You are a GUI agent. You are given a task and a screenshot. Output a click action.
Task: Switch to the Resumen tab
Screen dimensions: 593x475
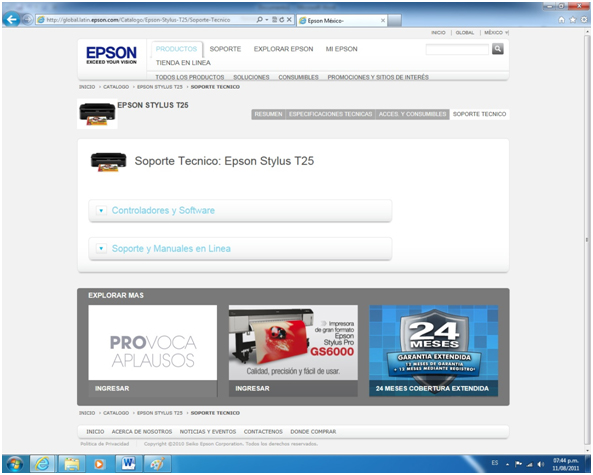(x=268, y=114)
